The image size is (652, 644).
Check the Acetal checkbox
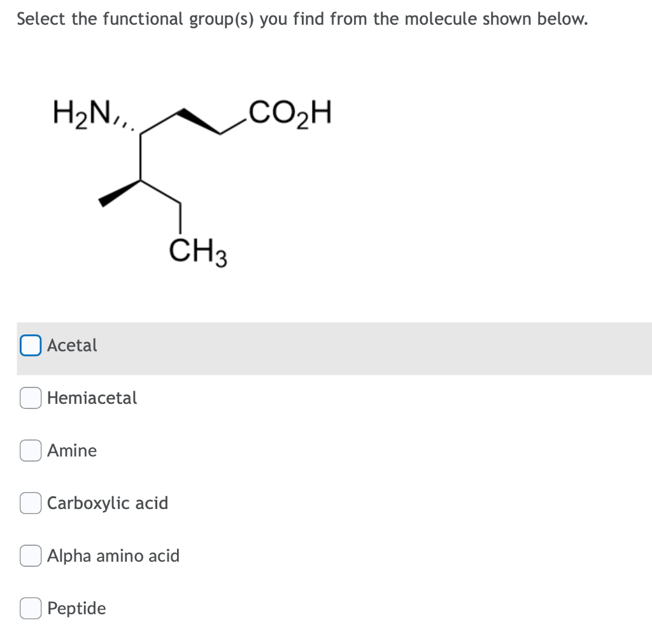29,345
